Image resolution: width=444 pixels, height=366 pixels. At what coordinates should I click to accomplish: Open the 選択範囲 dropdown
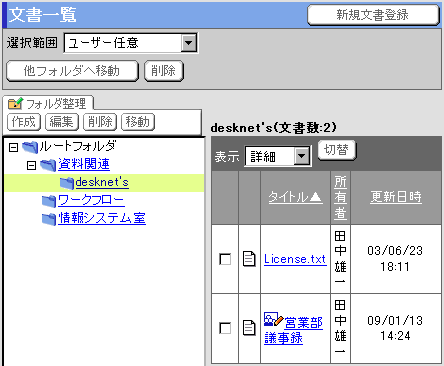point(130,43)
